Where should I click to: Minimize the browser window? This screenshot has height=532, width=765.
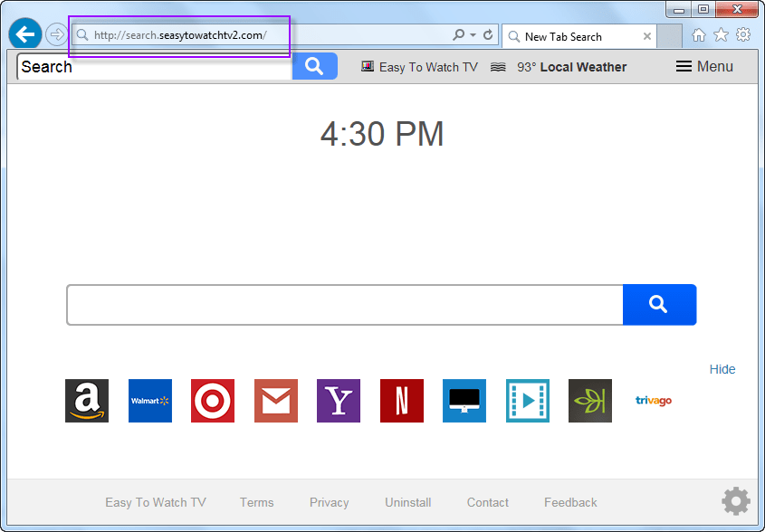coord(679,9)
